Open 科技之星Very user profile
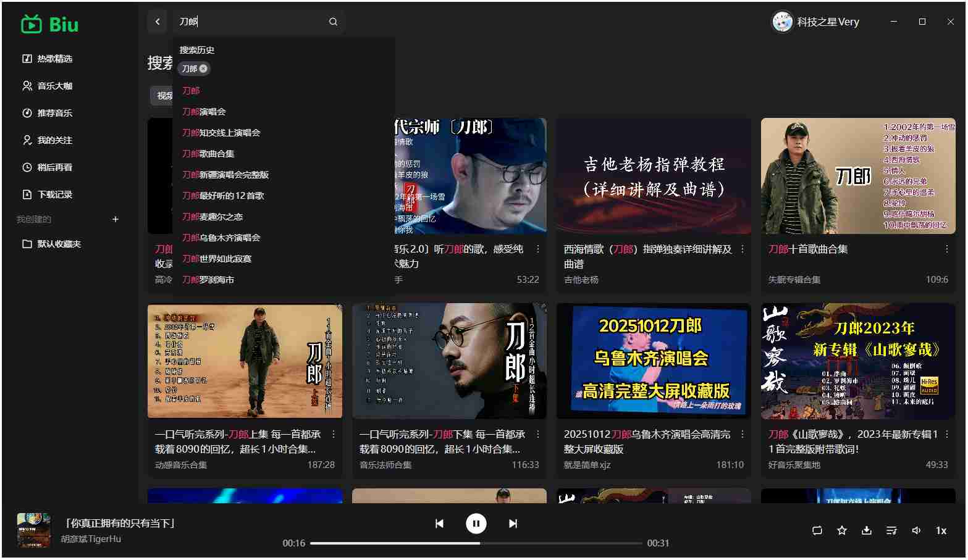The image size is (968, 560). point(815,22)
